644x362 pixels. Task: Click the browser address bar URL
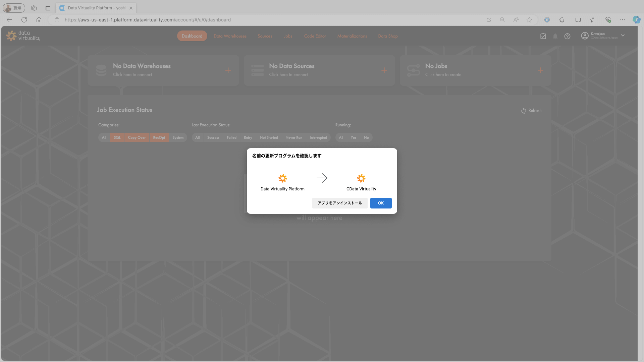(x=148, y=20)
